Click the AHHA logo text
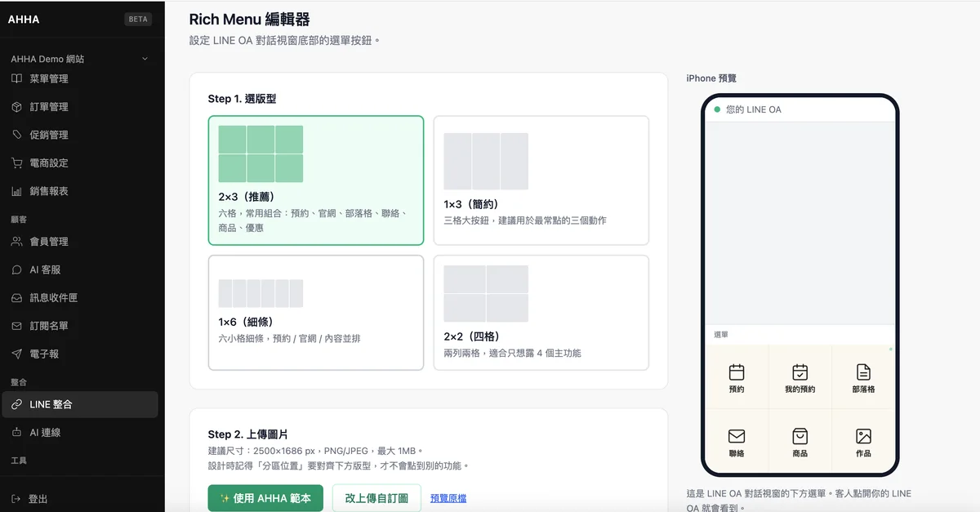Image resolution: width=980 pixels, height=512 pixels. [24, 20]
